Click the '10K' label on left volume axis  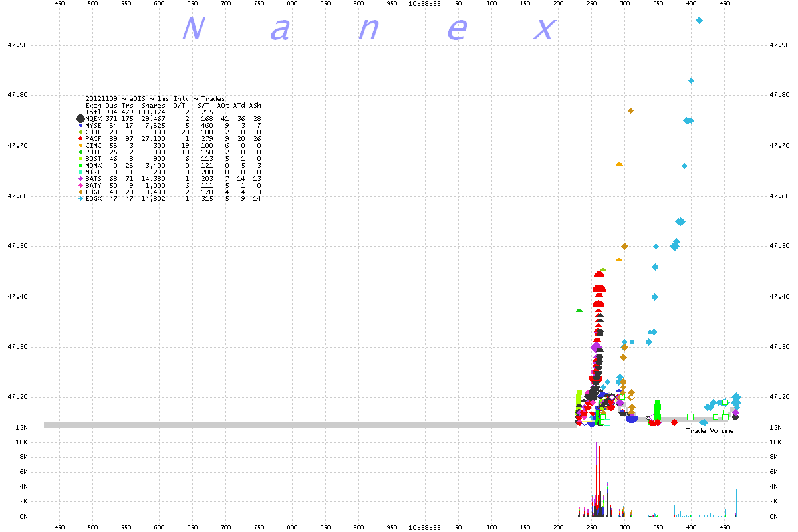coord(21,442)
